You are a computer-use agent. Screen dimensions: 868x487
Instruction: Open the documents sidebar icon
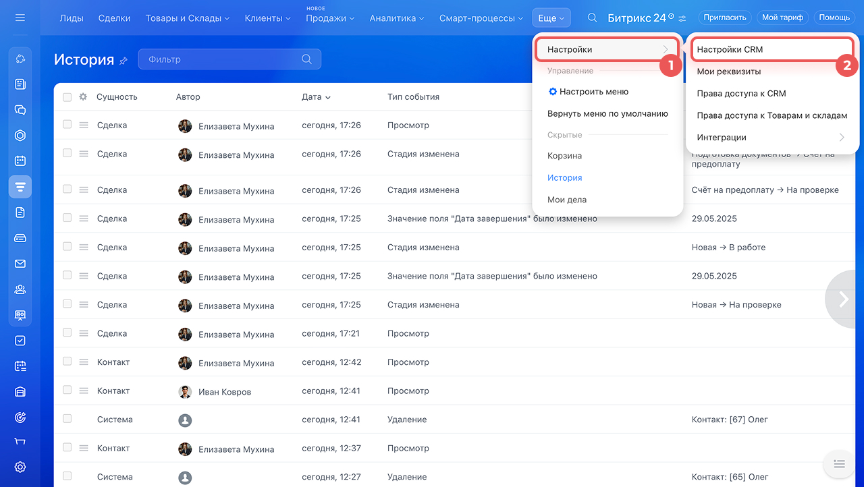pyautogui.click(x=20, y=212)
